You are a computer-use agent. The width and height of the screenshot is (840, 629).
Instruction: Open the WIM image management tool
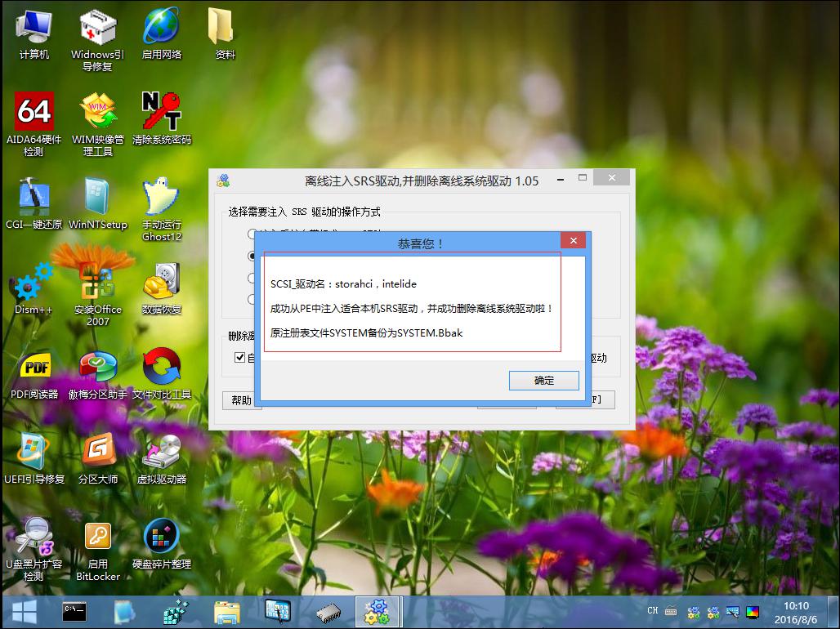[97, 110]
